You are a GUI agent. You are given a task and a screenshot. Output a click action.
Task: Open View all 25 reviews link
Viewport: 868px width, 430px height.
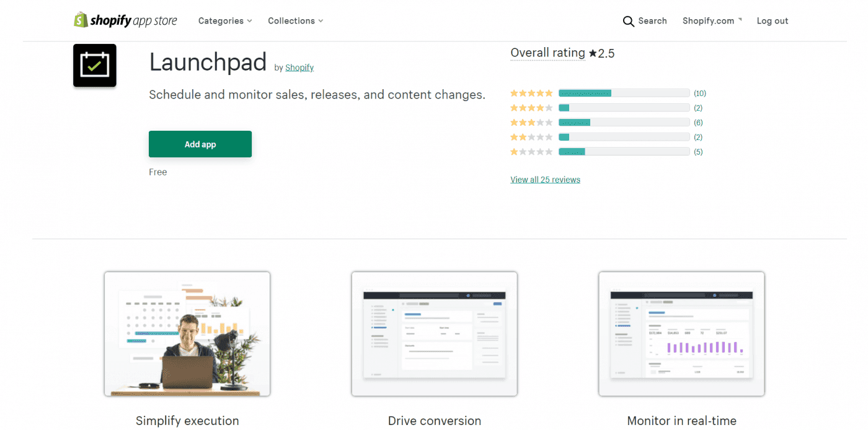(545, 180)
